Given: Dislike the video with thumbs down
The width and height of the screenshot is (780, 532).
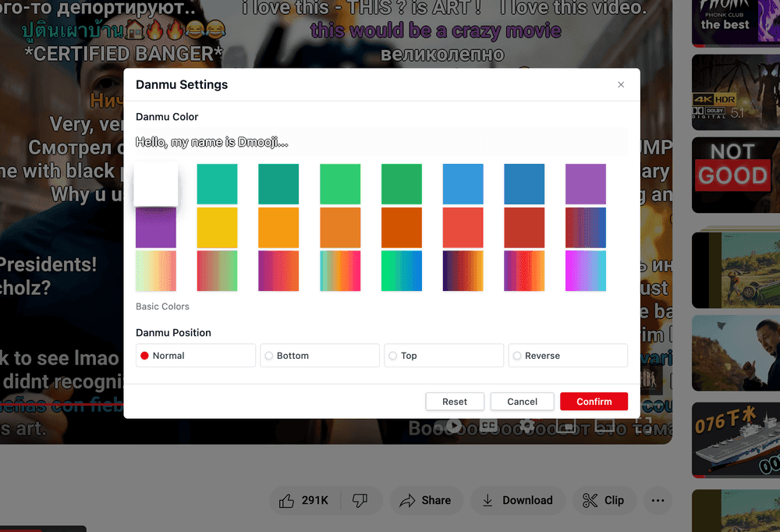Looking at the screenshot, I should click(360, 501).
